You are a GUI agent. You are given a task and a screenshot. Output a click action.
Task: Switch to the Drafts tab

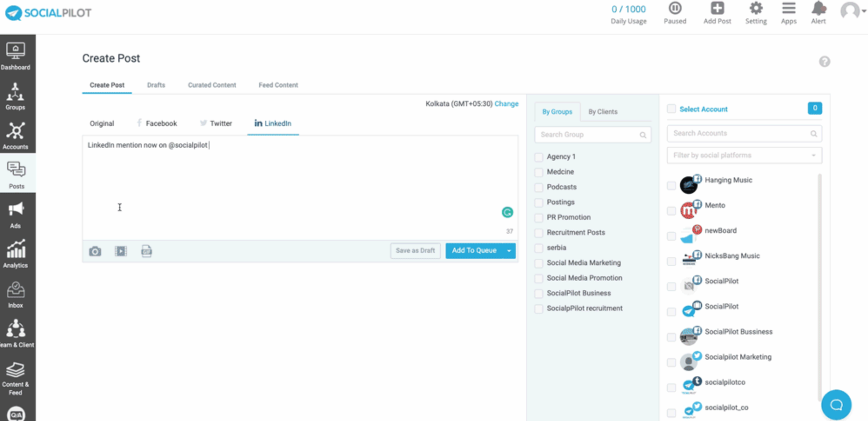click(156, 85)
